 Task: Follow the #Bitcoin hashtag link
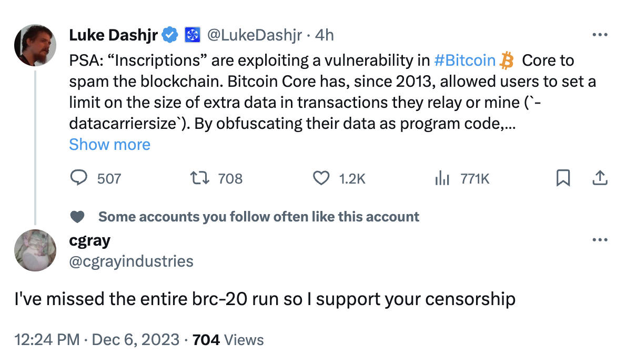coord(465,61)
